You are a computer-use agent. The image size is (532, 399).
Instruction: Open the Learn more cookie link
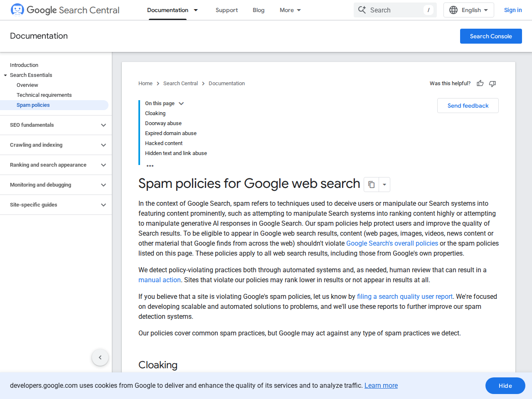[x=381, y=386]
